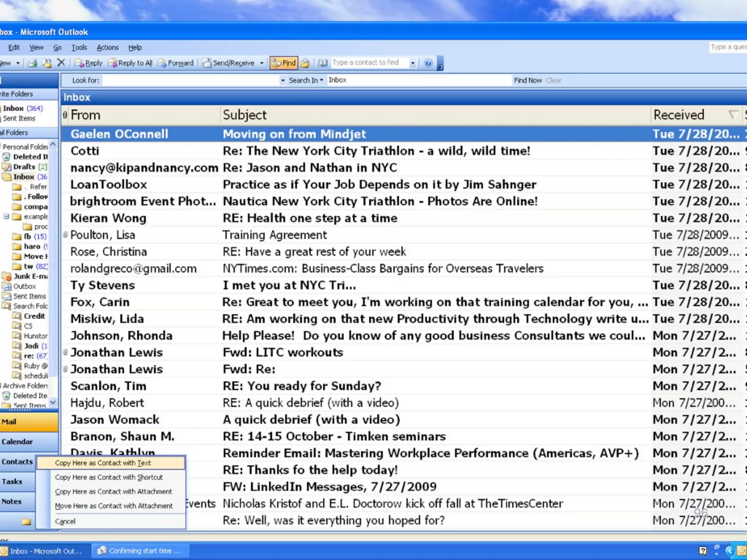
Task: Toggle the Find pane button
Action: tap(284, 63)
